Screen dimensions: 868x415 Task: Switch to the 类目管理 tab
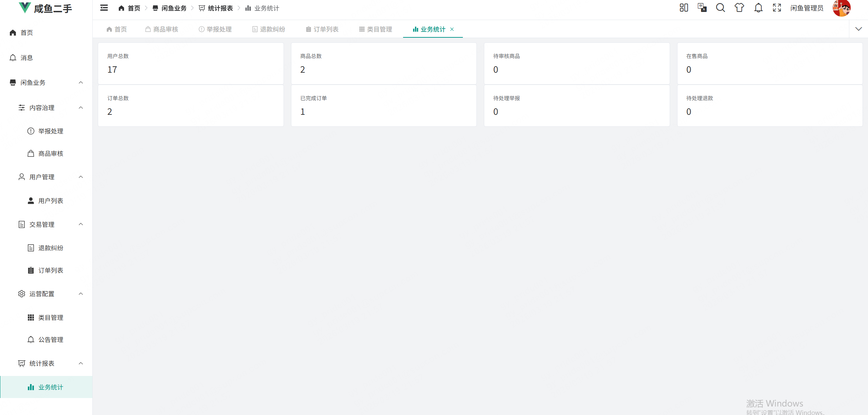[375, 29]
